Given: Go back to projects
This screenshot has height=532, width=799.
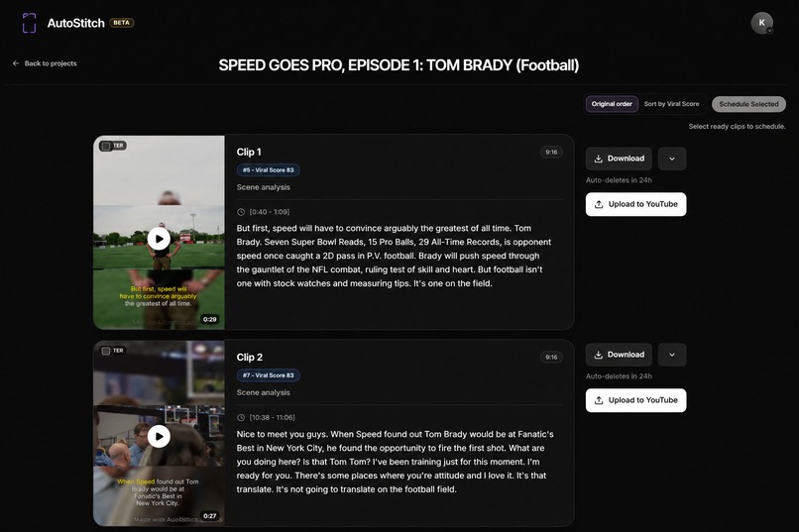Looking at the screenshot, I should (45, 63).
